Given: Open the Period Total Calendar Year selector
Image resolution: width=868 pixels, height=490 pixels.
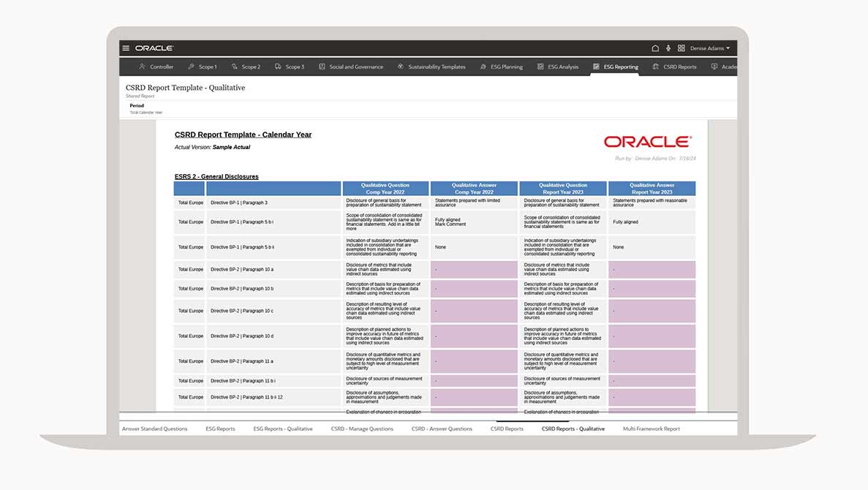Looking at the screenshot, I should coord(146,109).
